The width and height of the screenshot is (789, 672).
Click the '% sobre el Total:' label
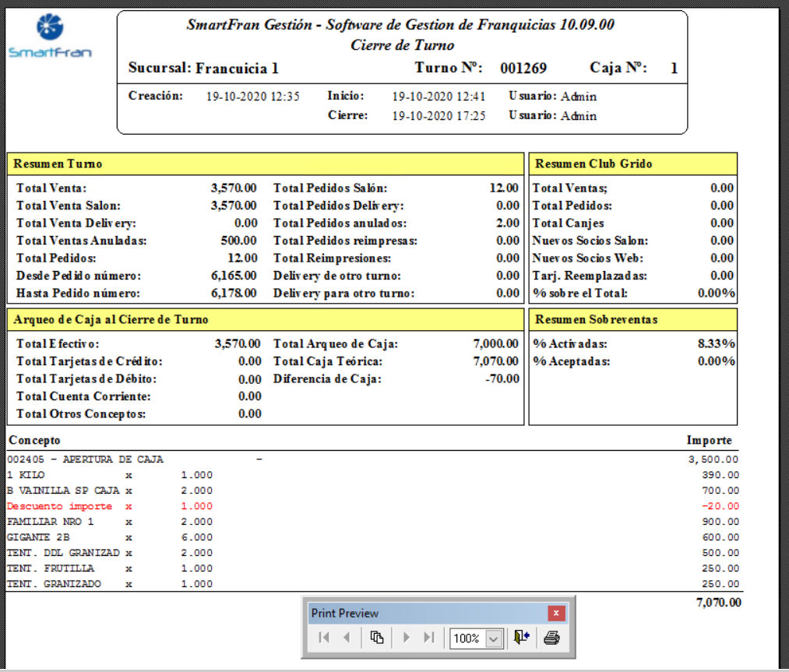(x=580, y=294)
